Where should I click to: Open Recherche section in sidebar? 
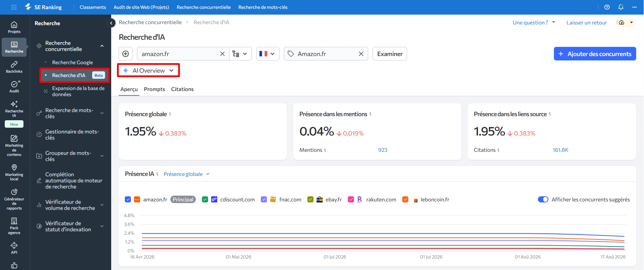pos(14,47)
